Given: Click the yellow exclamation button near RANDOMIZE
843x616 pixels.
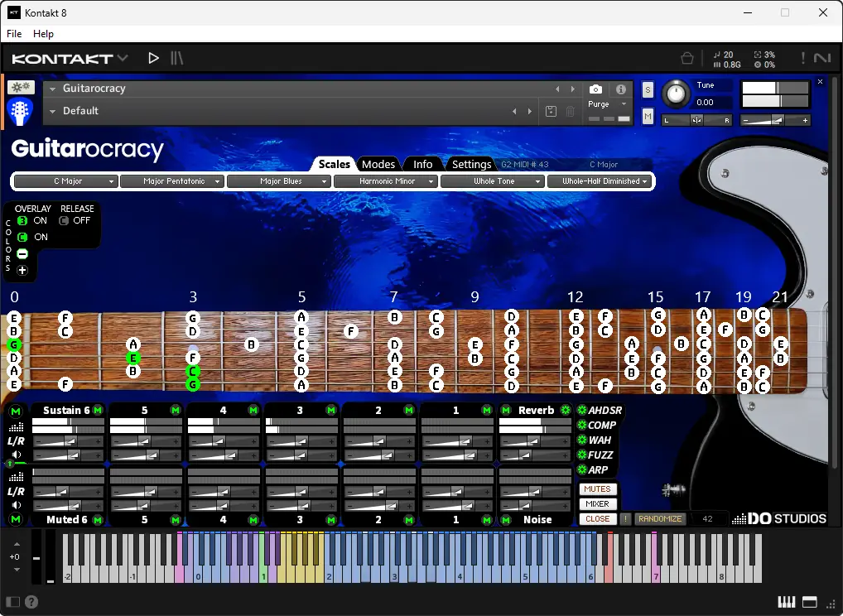Looking at the screenshot, I should 624,519.
